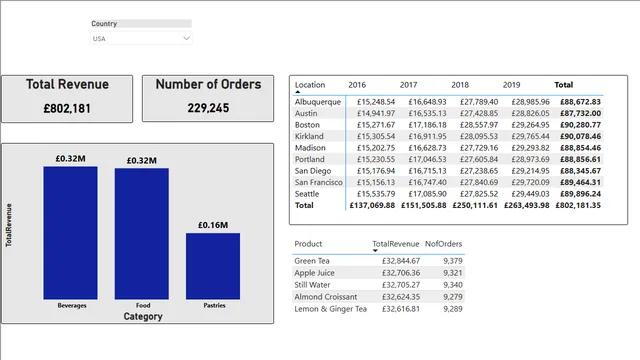Click the NofOrders column header
This screenshot has width=640, height=360.
[x=444, y=244]
